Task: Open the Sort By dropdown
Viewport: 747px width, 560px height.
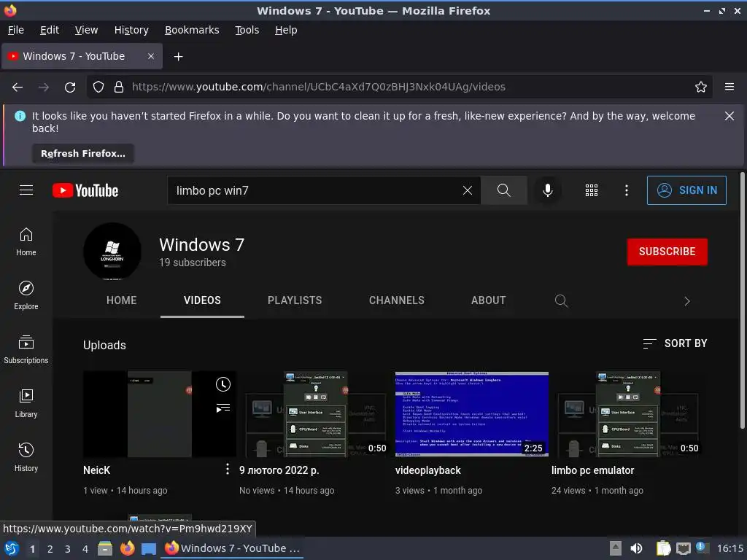Action: tap(675, 343)
